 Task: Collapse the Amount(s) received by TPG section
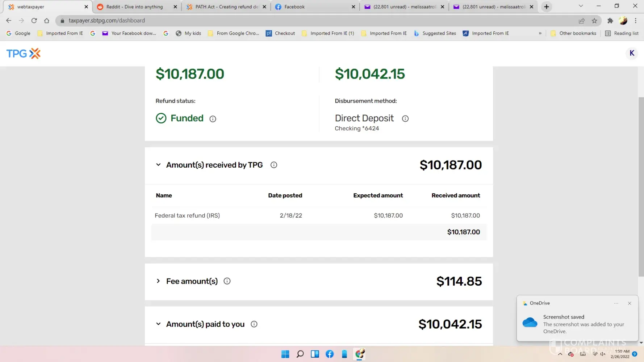[158, 165]
